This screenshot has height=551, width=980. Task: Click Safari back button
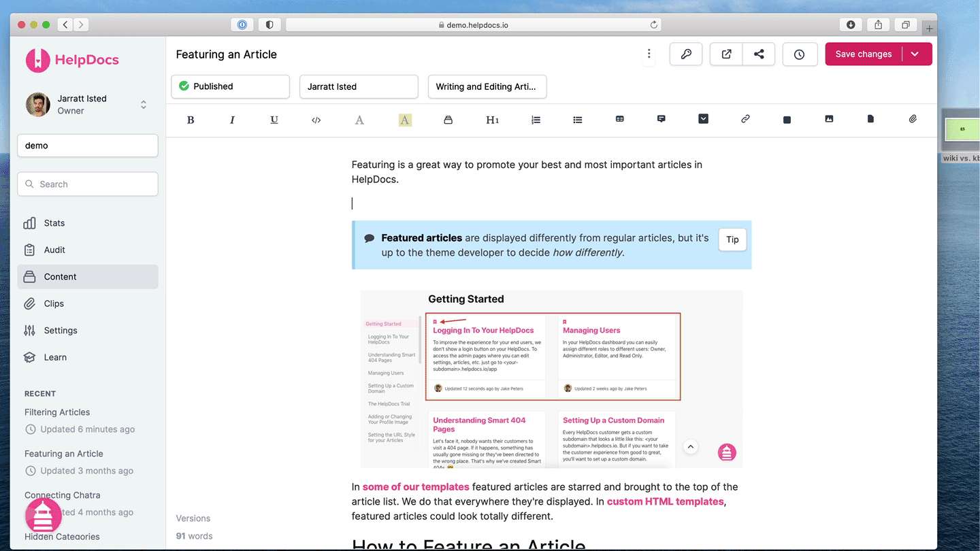(65, 24)
